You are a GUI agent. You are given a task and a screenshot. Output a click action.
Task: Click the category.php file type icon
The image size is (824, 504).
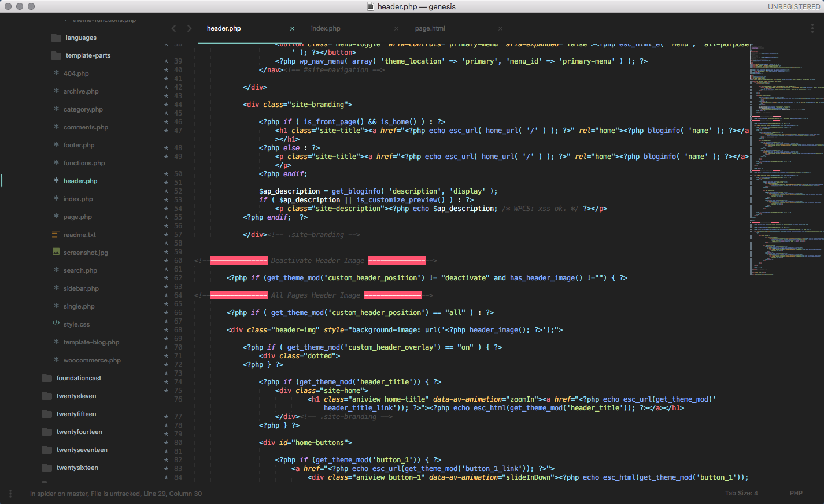pyautogui.click(x=56, y=109)
